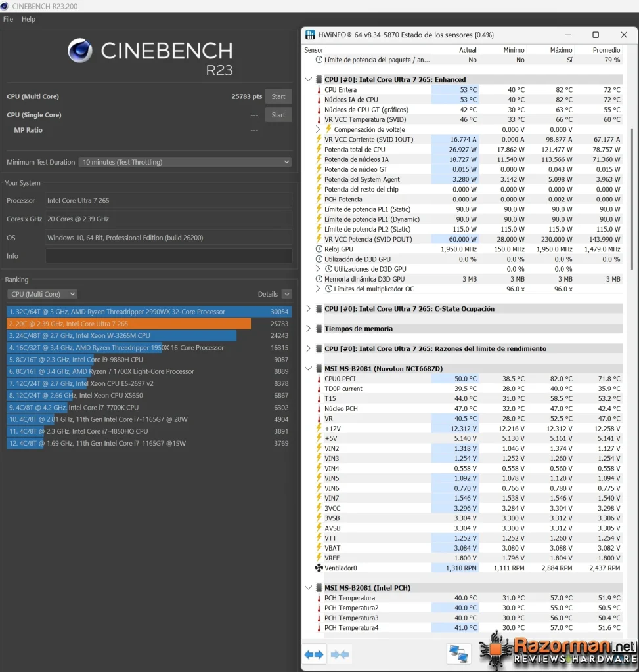Click the Máximo column header
The height and width of the screenshot is (672, 639).
[561, 50]
